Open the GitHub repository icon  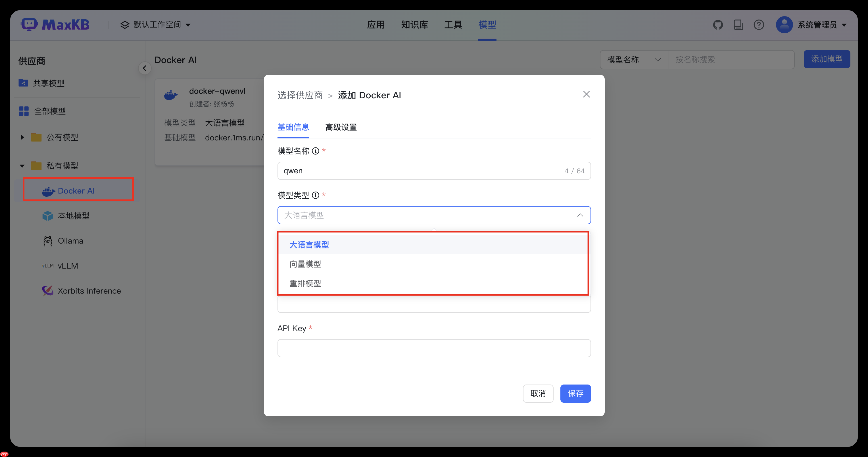(x=718, y=24)
